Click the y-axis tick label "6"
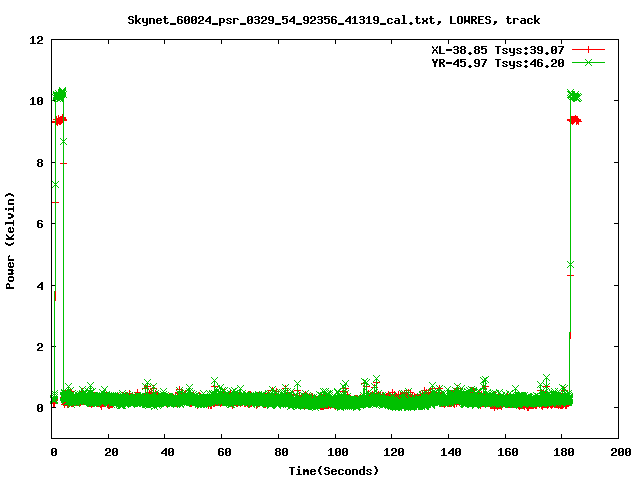Screen dimensions: 640x480 point(40,224)
